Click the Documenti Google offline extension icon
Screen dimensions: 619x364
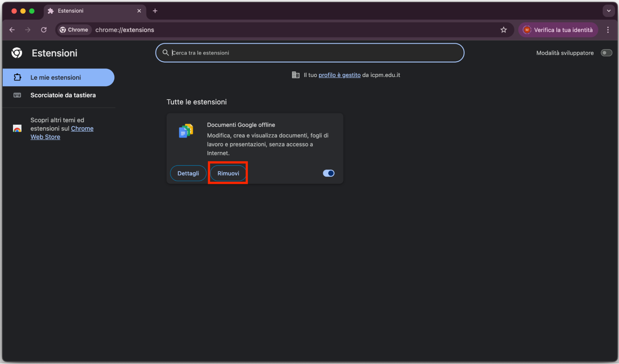click(186, 131)
